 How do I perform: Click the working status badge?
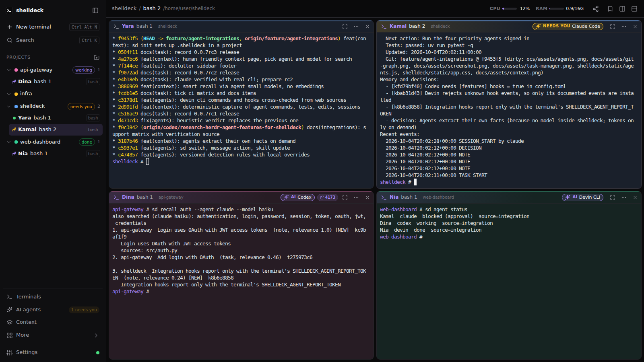pos(84,70)
